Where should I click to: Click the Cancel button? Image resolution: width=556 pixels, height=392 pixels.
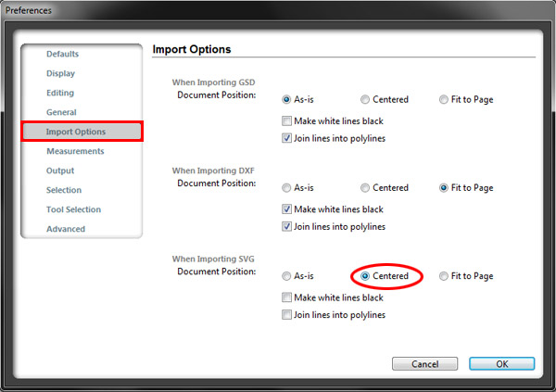point(424,364)
